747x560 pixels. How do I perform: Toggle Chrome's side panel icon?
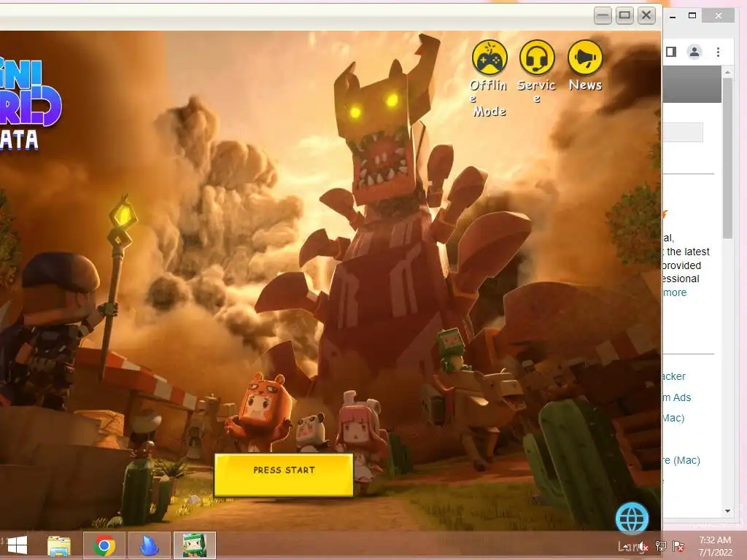click(671, 52)
